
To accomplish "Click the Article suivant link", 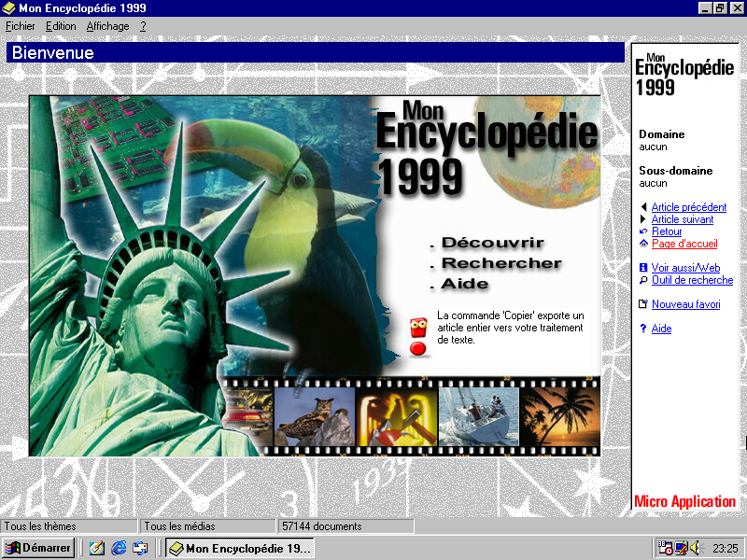I will 683,219.
